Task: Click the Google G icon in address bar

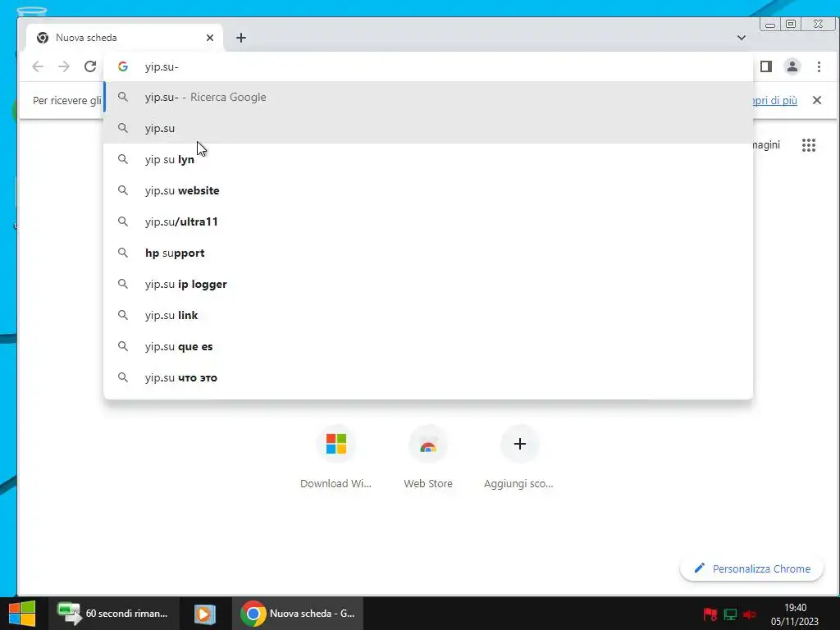Action: 123,66
